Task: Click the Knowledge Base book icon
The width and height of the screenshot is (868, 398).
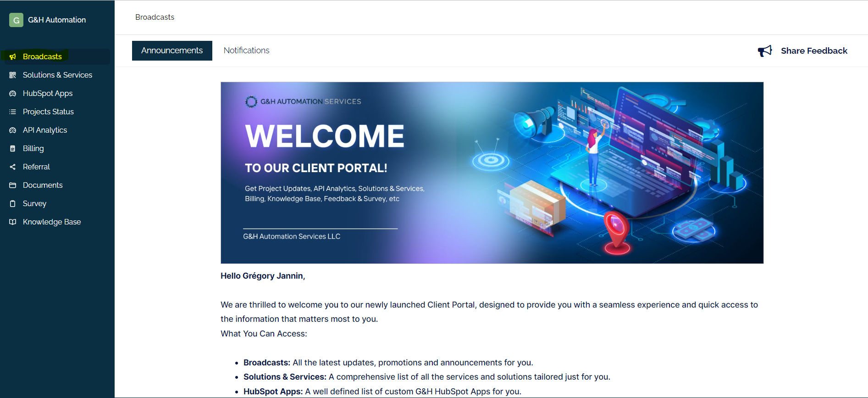Action: (13, 222)
